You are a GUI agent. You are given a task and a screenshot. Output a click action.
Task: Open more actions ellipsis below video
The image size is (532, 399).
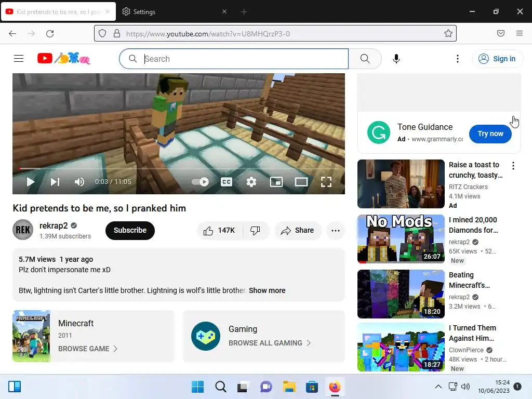point(335,230)
